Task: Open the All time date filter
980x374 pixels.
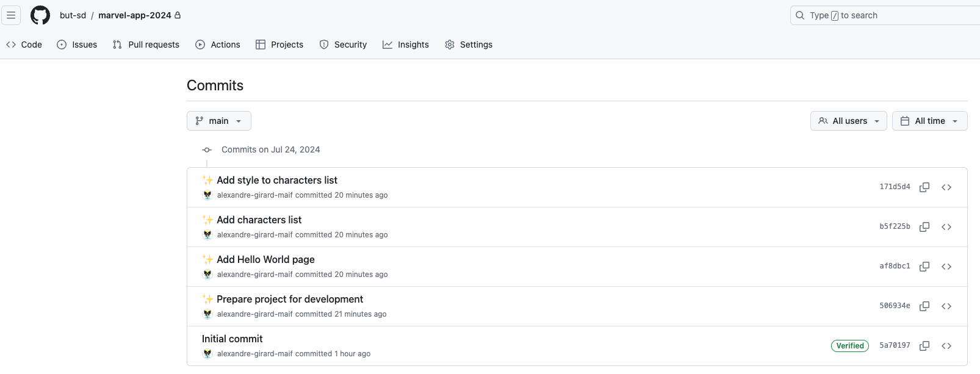Action: [929, 121]
